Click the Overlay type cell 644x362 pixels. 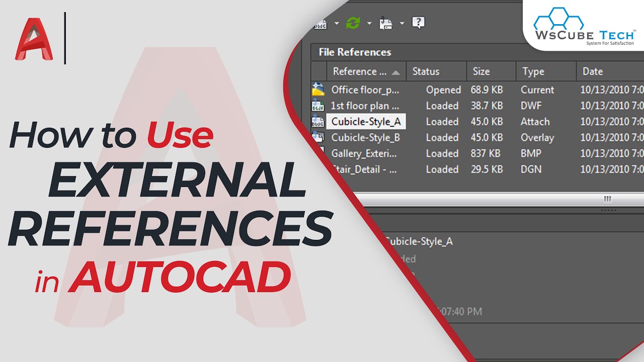(x=537, y=137)
